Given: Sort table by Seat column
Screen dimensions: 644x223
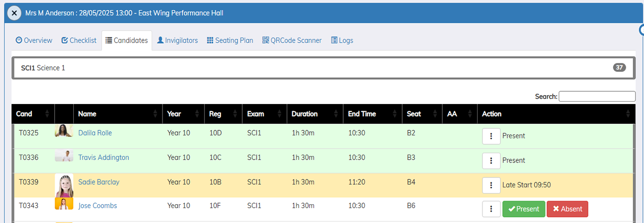Looking at the screenshot, I should [x=421, y=114].
